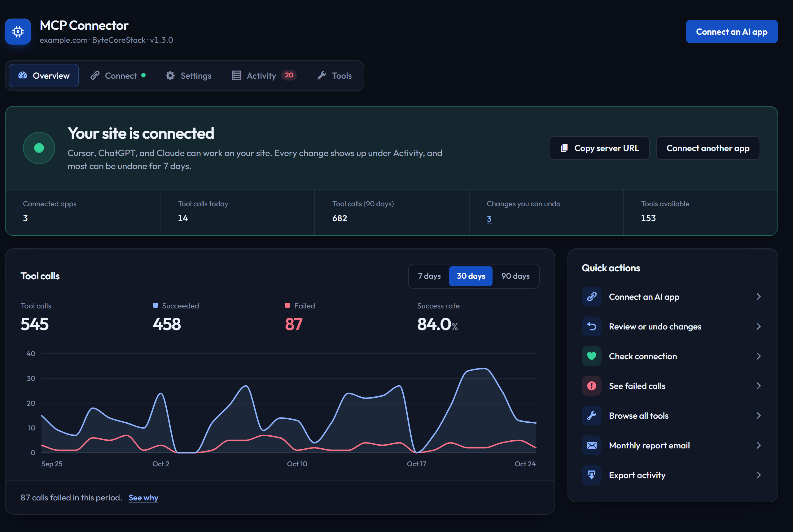Click the green connected status indicator
793x532 pixels.
pyautogui.click(x=39, y=148)
